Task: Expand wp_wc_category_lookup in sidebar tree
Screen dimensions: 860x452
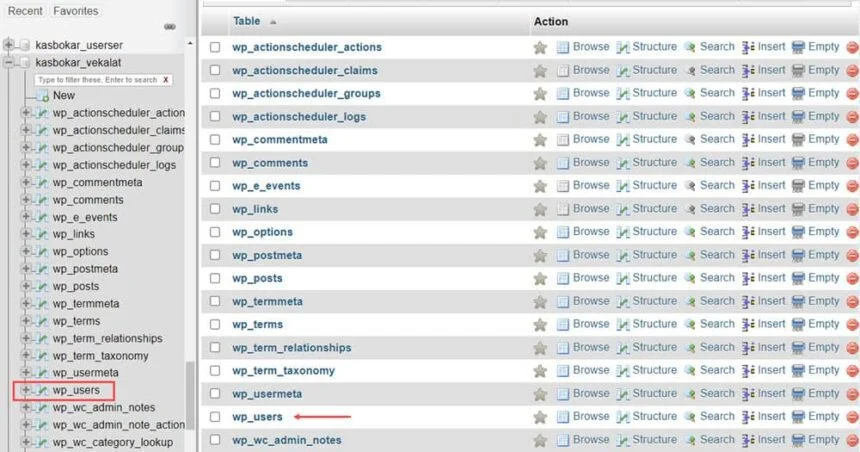Action: point(25,442)
